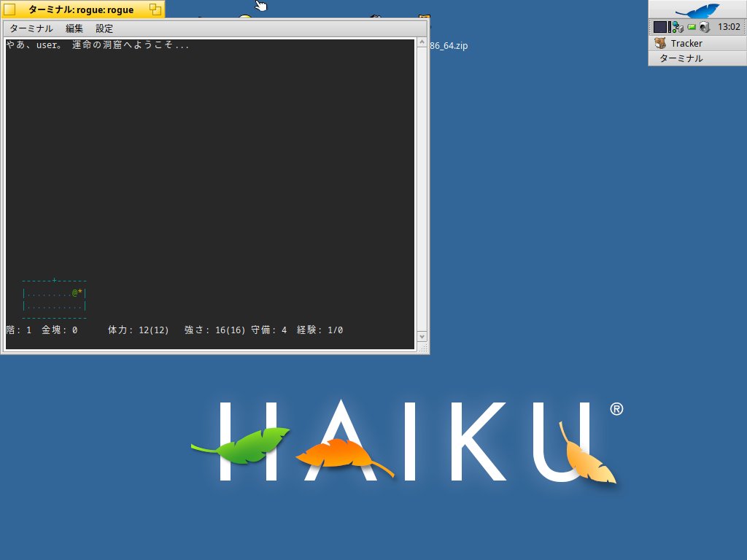Click the '階: 1' status entry
Viewport: 747px width, 560px height.
tap(18, 330)
